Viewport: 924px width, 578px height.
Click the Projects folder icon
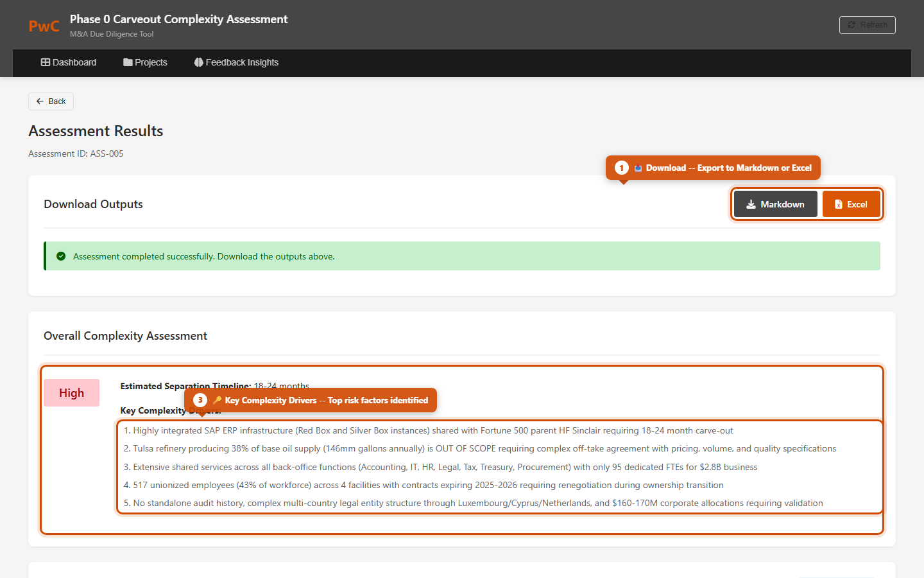click(x=128, y=62)
